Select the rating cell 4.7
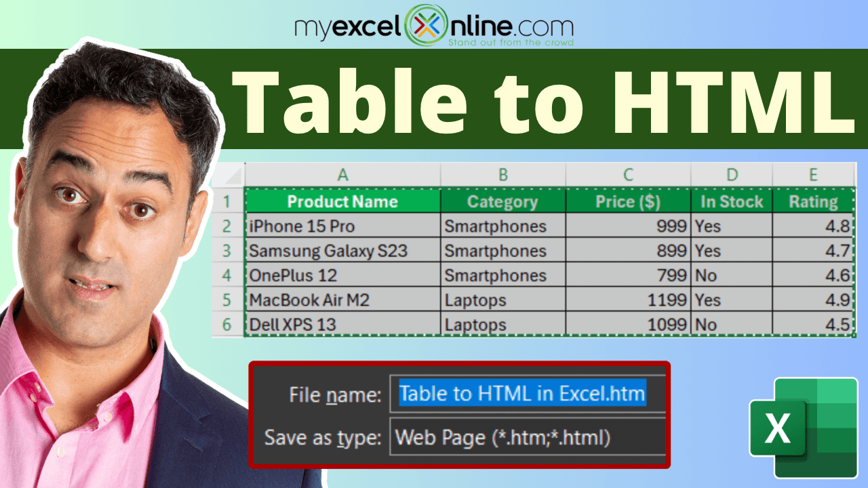Image resolution: width=868 pixels, height=488 pixels. click(812, 250)
